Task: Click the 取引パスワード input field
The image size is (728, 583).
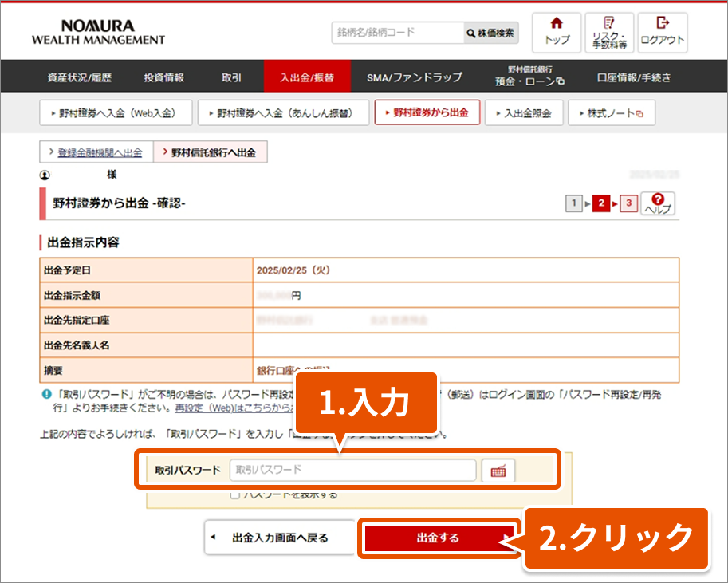Action: [352, 471]
